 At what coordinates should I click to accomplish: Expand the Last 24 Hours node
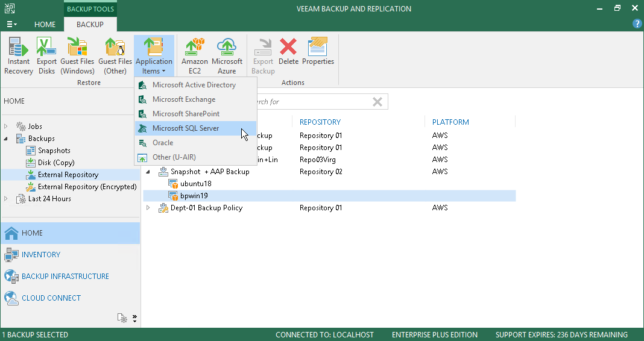(x=6, y=199)
